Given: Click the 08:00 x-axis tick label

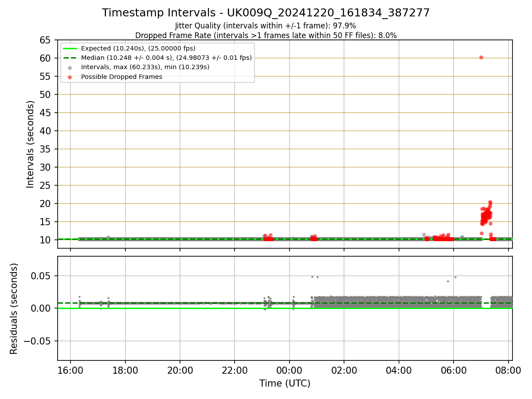Looking at the screenshot, I should [508, 370].
